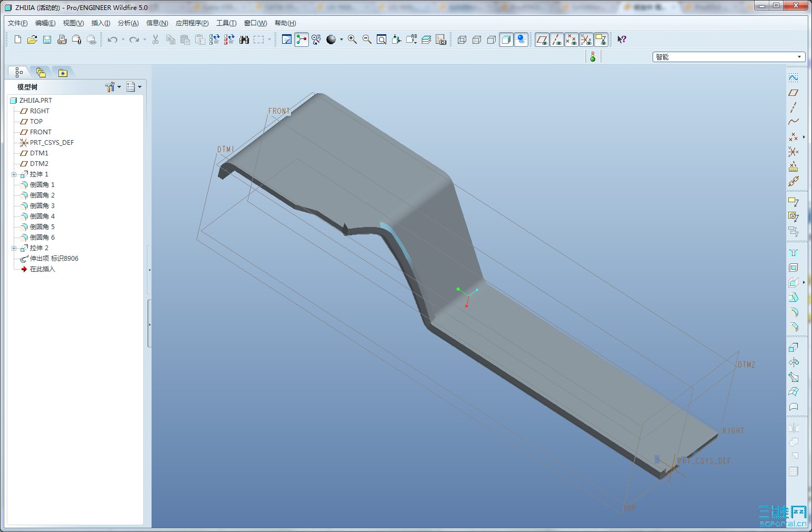Select the datum plane tool on right toolbar

(794, 93)
